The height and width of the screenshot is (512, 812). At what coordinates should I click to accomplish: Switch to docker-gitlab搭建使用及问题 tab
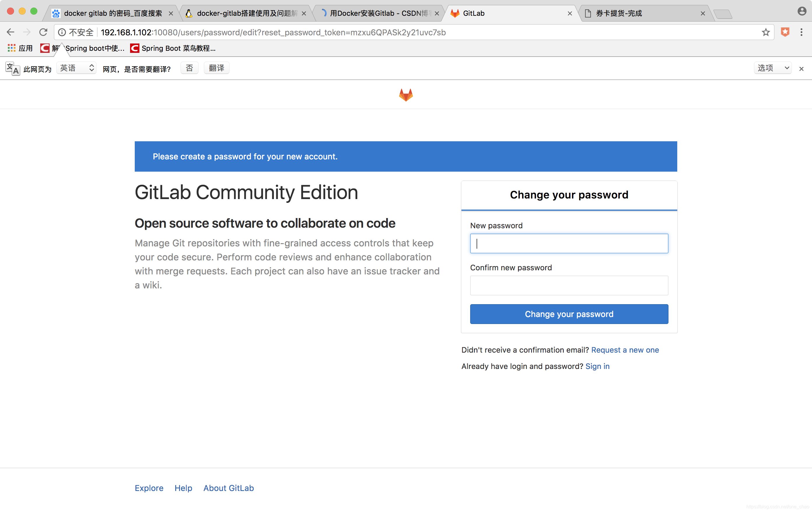coord(247,13)
